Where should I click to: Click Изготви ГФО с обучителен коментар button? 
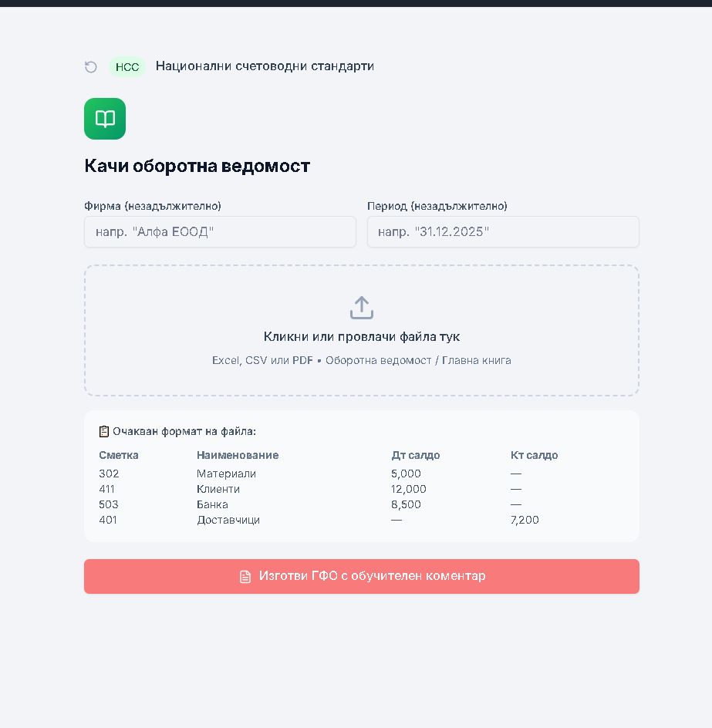pos(362,576)
